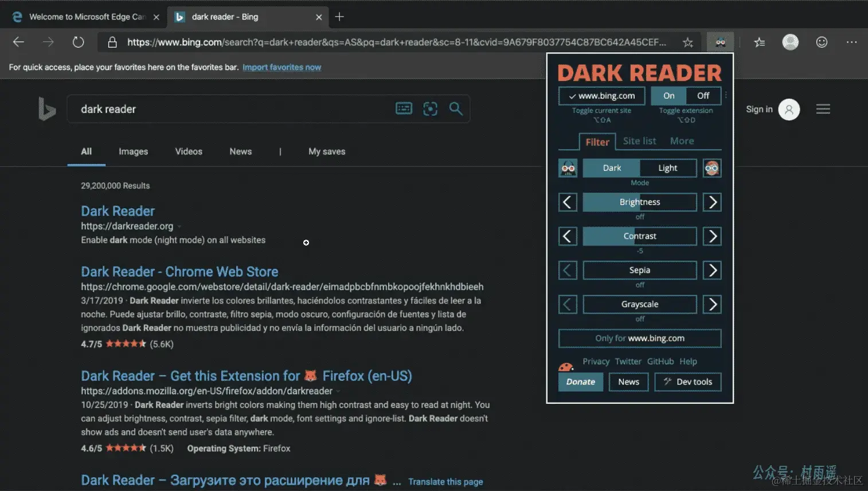Increase Brightness with right arrow
The height and width of the screenshot is (491, 868).
pyautogui.click(x=712, y=202)
